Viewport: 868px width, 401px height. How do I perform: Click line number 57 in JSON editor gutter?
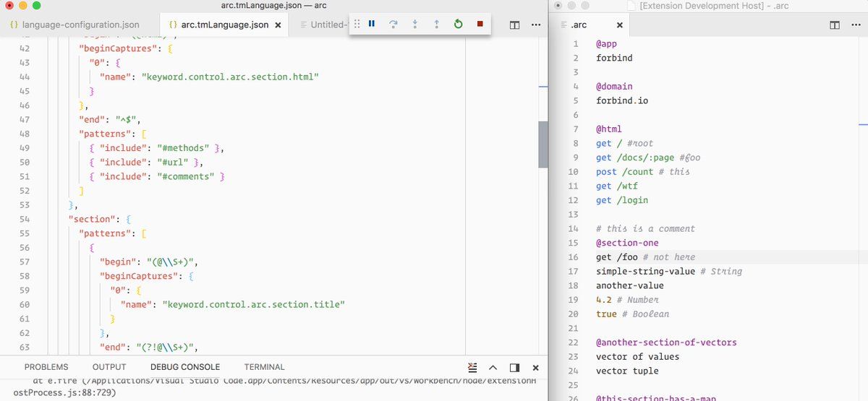[25, 262]
